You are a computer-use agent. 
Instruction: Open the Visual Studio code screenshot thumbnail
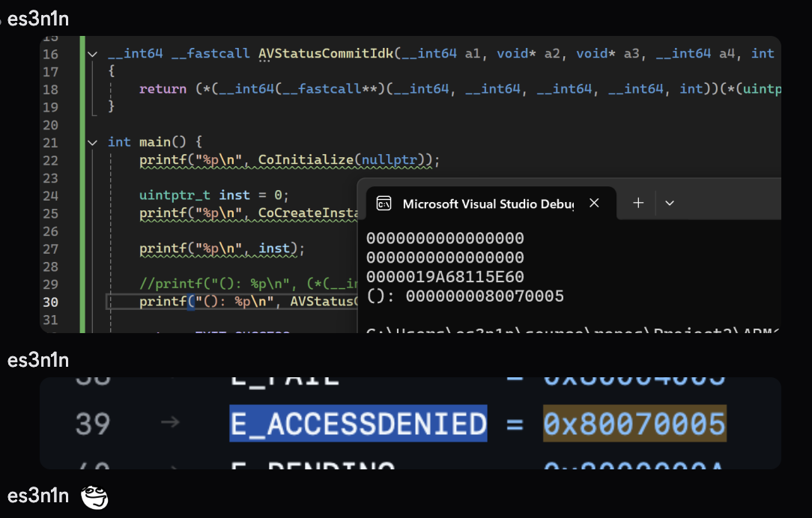[x=410, y=184]
